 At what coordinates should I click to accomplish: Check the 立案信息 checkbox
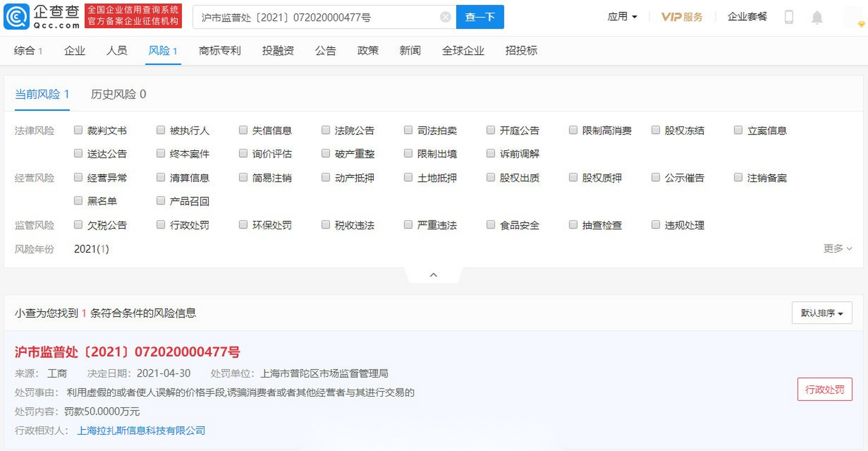[x=738, y=130]
